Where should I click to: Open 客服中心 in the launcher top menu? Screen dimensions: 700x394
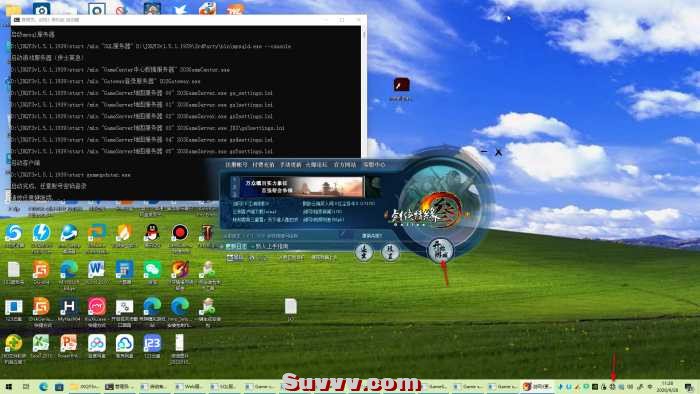tap(374, 165)
